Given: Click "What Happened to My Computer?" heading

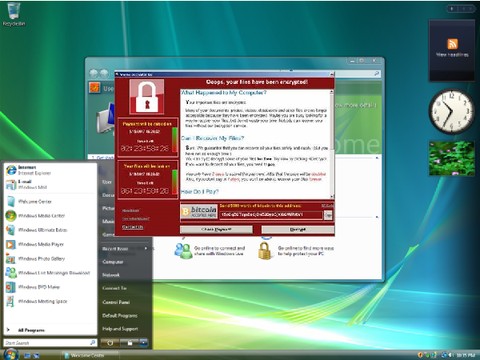Looking at the screenshot, I should pos(224,93).
